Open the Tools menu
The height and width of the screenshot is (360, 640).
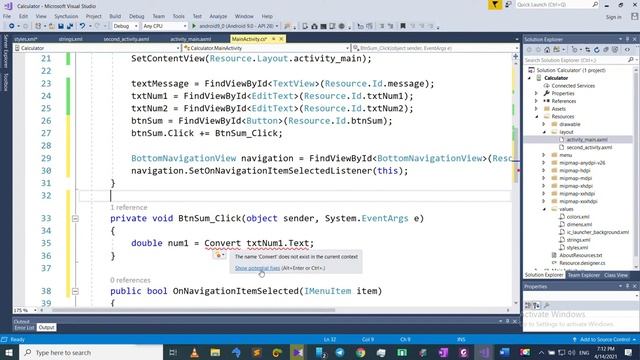(x=178, y=16)
